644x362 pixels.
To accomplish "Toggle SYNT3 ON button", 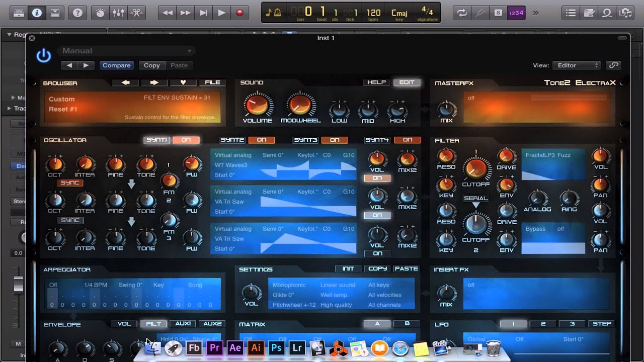I will (x=335, y=140).
